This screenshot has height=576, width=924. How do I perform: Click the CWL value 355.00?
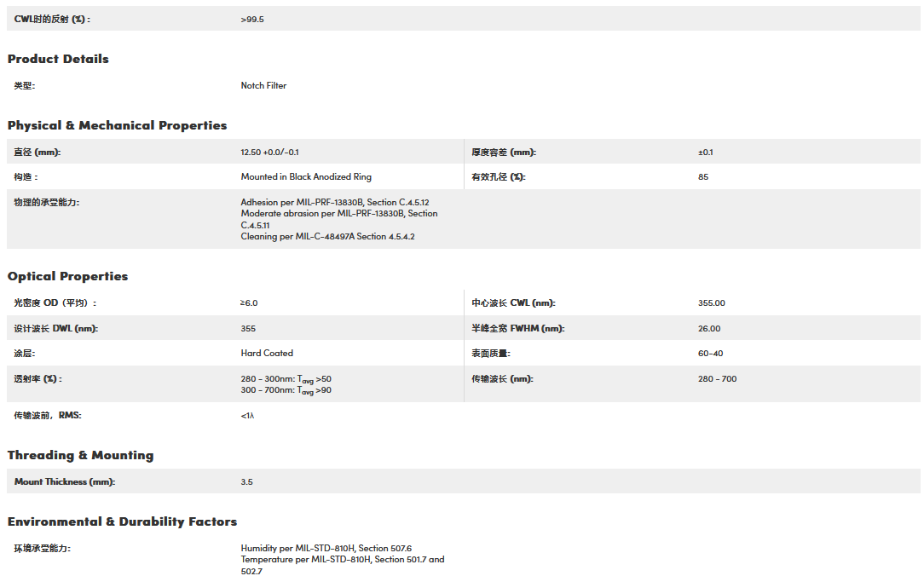(711, 303)
